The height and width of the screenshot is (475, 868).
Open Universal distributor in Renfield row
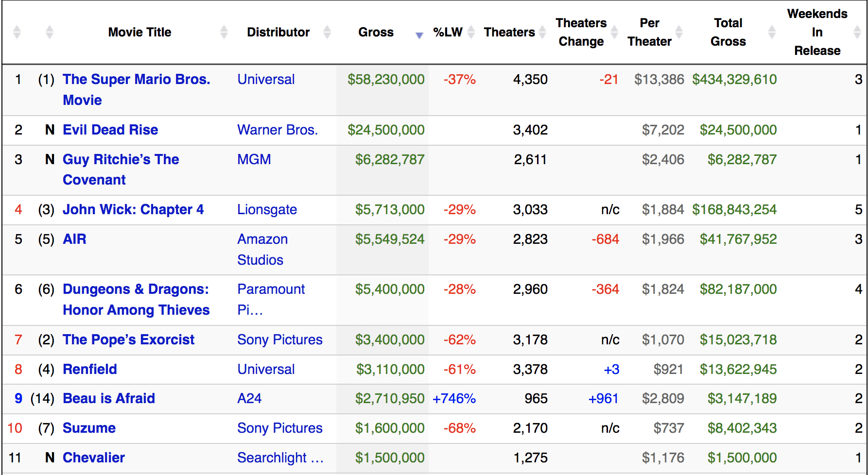click(266, 369)
